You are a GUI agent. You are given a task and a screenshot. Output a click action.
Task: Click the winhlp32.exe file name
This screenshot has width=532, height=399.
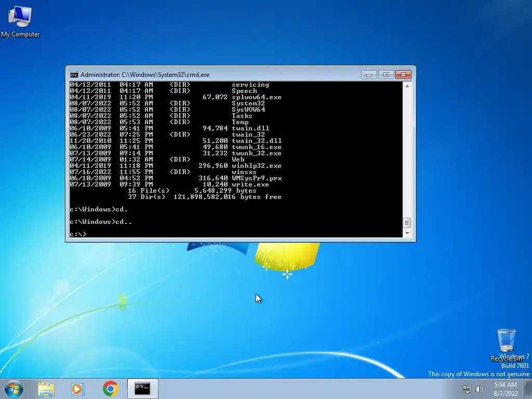point(257,166)
